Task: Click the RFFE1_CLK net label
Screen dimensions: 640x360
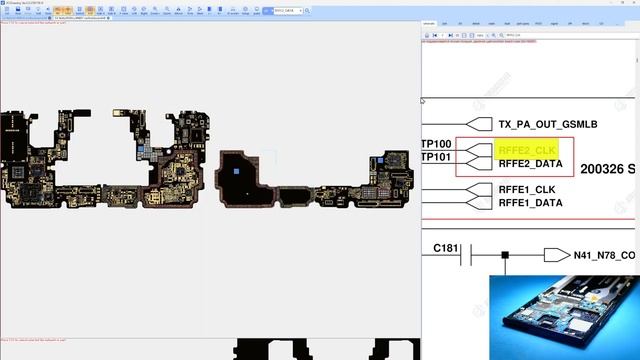Action: point(527,190)
